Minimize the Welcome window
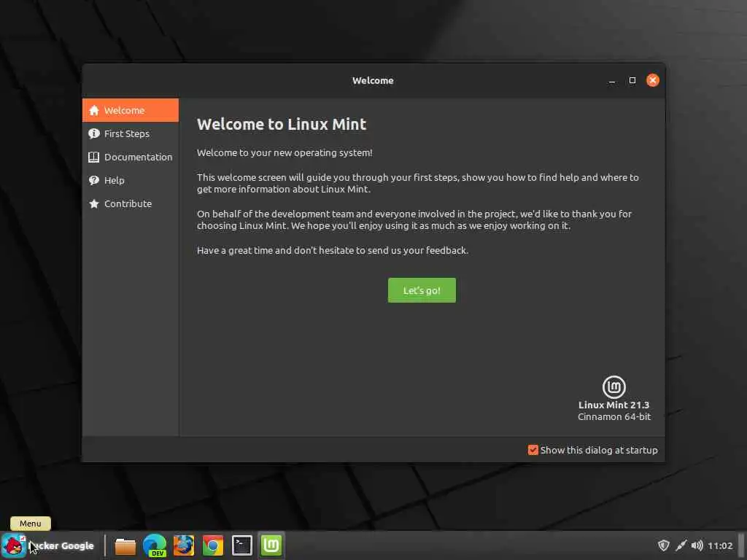747x560 pixels. pyautogui.click(x=612, y=81)
